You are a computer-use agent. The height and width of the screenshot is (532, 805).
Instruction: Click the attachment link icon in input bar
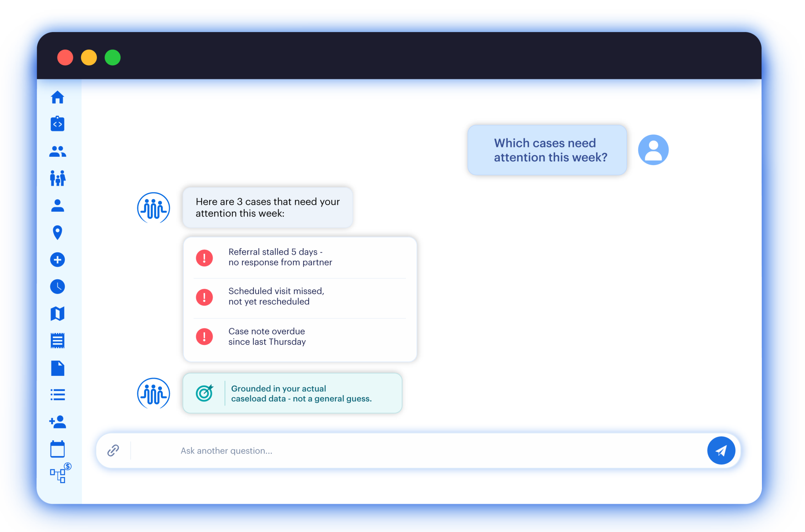coord(113,451)
